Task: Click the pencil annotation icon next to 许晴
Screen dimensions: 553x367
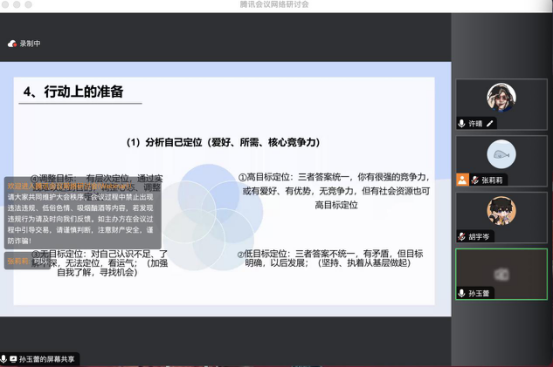Action: tap(490, 123)
